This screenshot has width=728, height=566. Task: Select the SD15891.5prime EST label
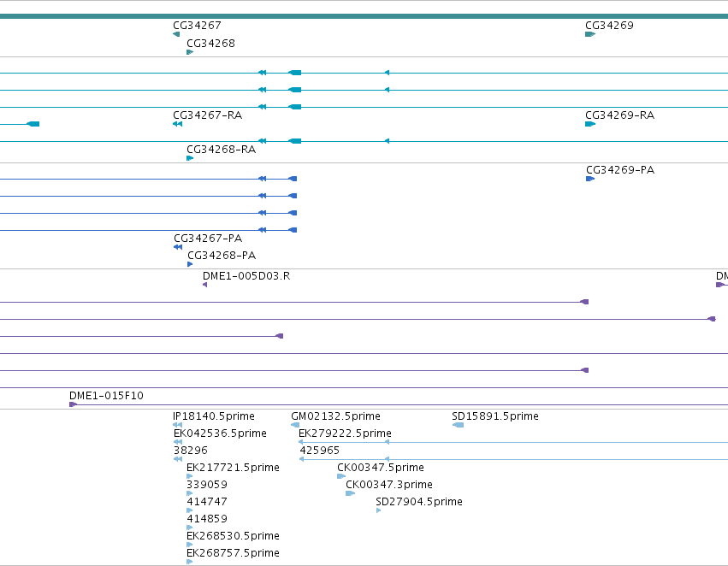point(495,416)
